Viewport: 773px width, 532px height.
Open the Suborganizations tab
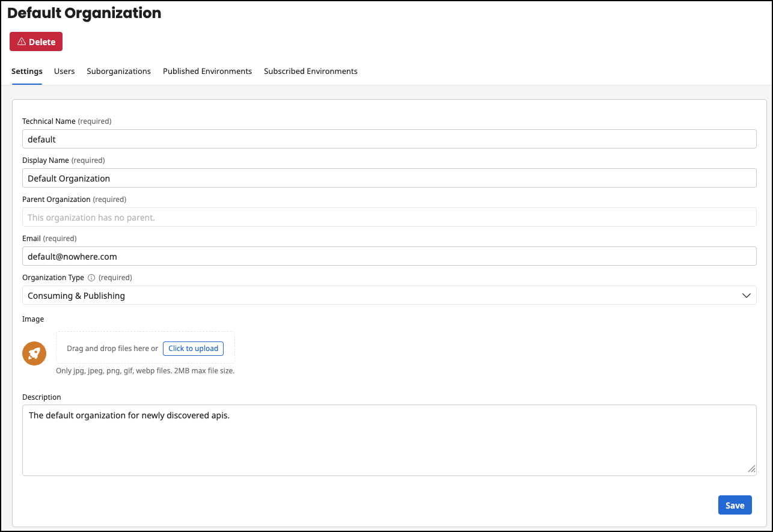coord(118,71)
